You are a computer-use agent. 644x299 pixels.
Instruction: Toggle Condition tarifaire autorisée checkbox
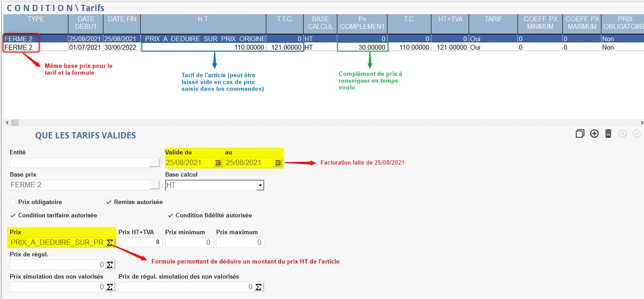point(13,215)
